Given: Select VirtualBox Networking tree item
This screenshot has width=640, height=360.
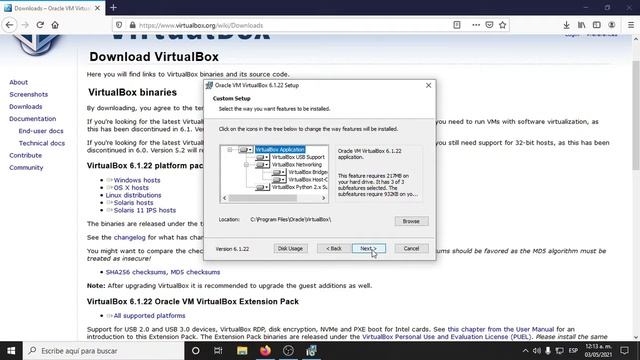Looking at the screenshot, I should [x=297, y=165].
